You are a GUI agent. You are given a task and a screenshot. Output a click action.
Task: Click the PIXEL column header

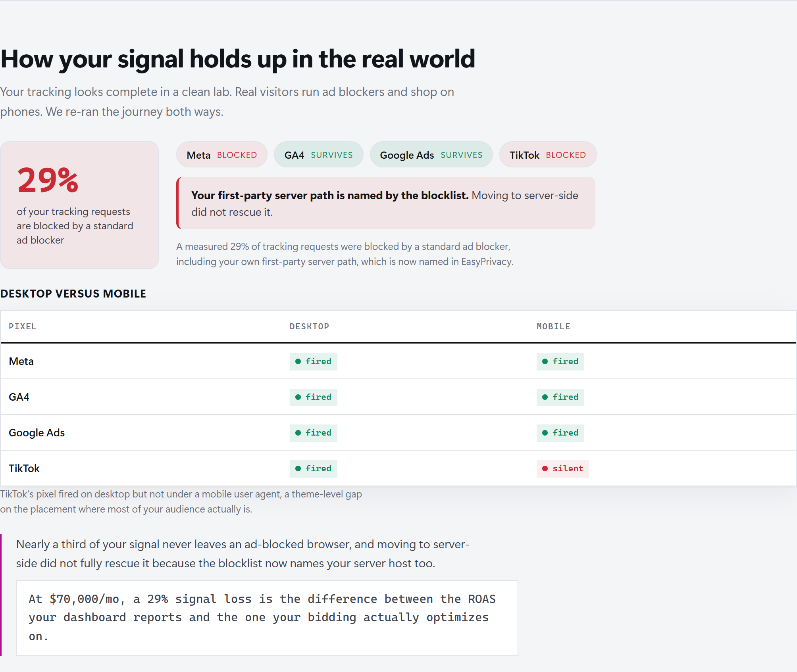tap(23, 326)
